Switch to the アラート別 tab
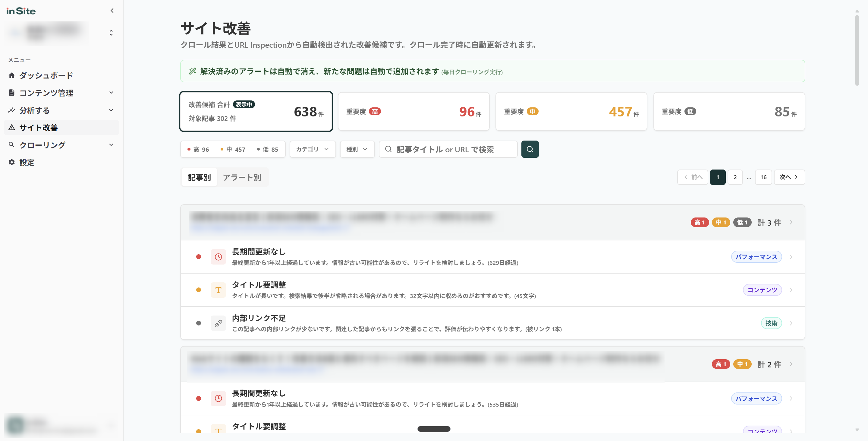Viewport: 868px width, 441px height. (242, 177)
